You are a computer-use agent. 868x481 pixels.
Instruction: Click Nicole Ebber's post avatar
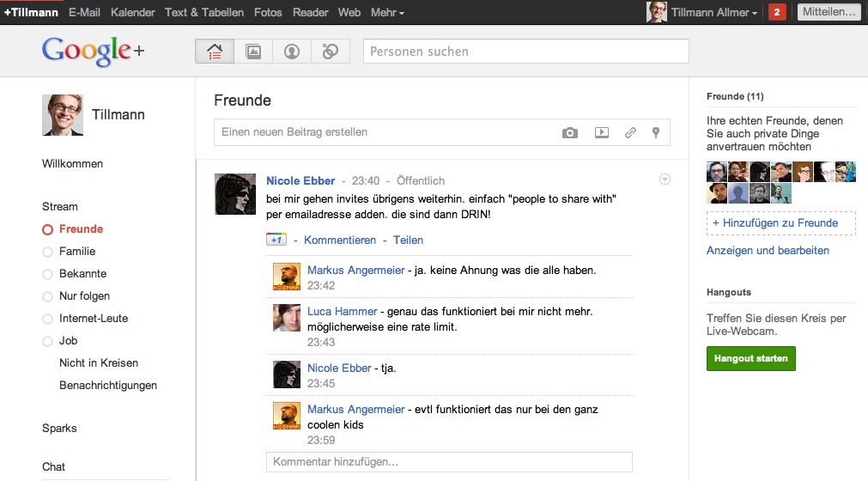[235, 194]
